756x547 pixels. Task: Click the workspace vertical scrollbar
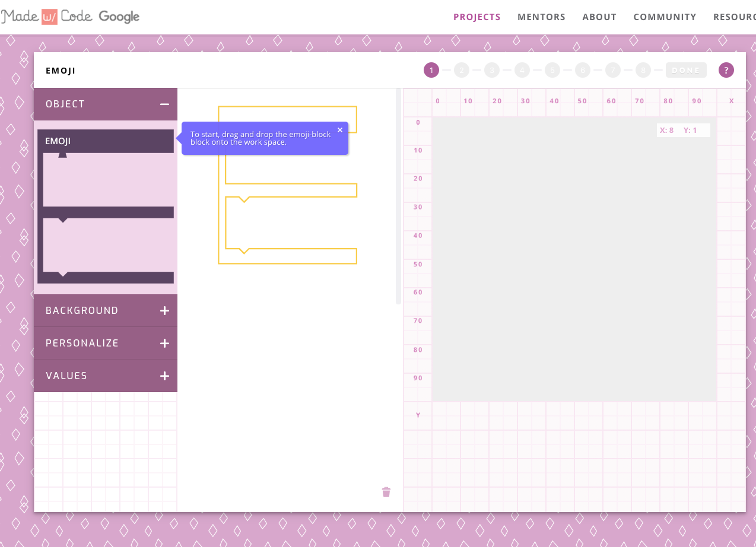click(398, 196)
